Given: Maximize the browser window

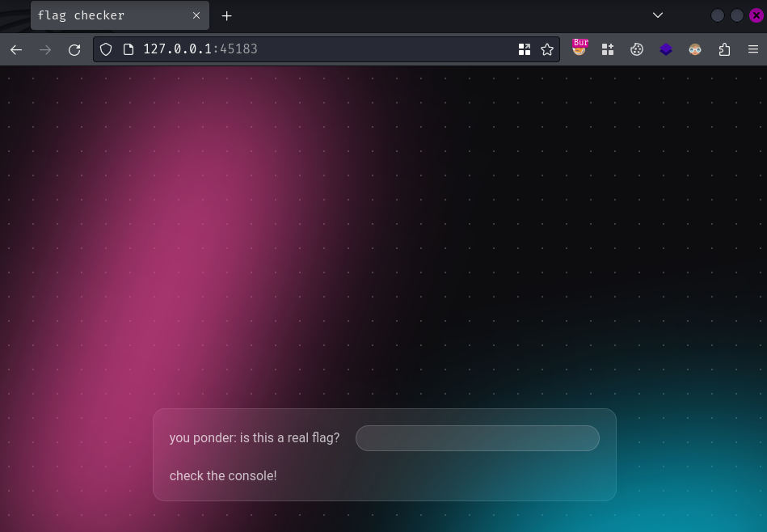Looking at the screenshot, I should coord(736,15).
